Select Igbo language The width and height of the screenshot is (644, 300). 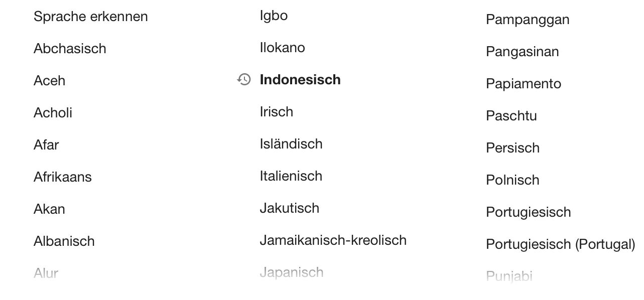(274, 16)
